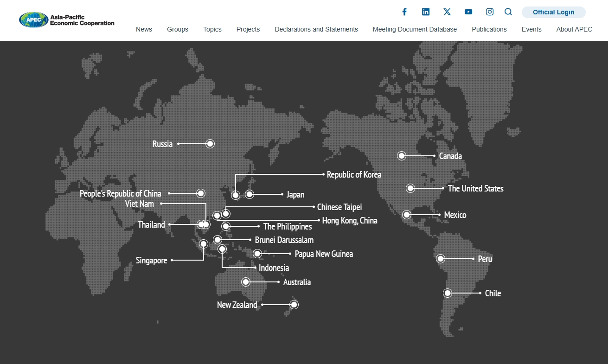This screenshot has width=608, height=364.
Task: Select the Chinese Taipei label
Action: point(339,207)
